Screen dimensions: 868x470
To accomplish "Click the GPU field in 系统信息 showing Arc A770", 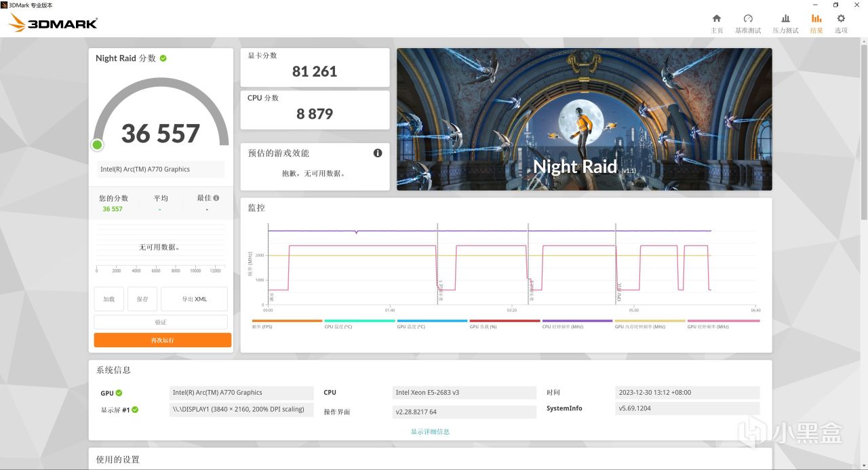I will click(x=241, y=393).
